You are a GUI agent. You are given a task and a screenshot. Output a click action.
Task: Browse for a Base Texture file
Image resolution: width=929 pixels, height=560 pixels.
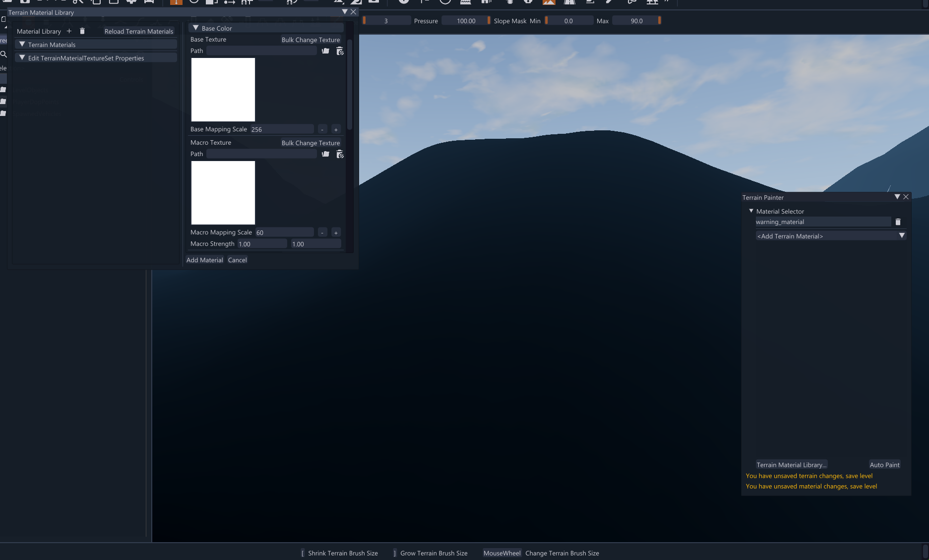point(325,51)
